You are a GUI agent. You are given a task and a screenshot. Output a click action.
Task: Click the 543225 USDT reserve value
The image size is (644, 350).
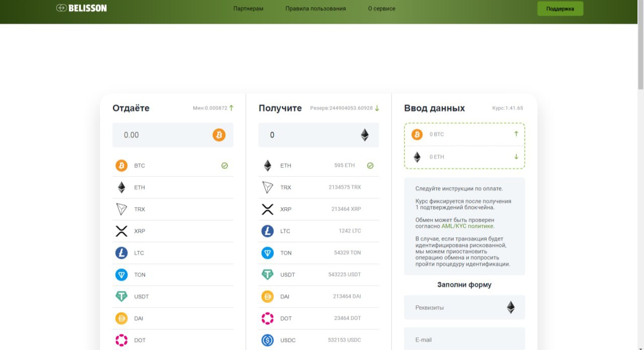(345, 274)
